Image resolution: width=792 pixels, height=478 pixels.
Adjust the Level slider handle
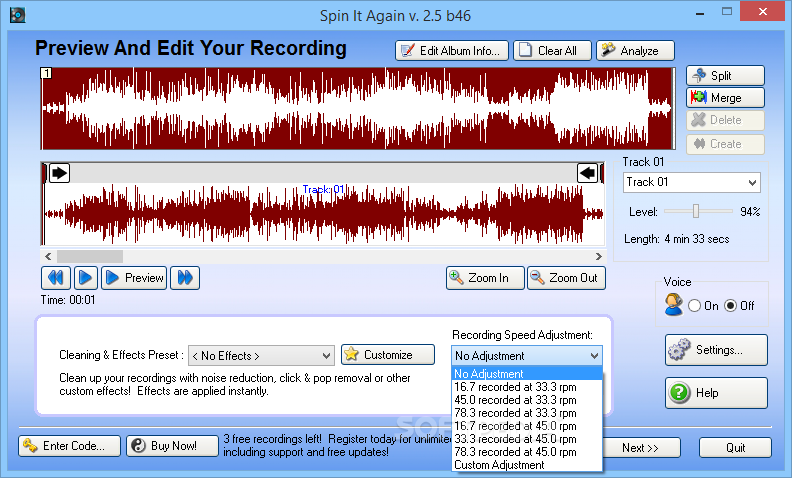[696, 211]
